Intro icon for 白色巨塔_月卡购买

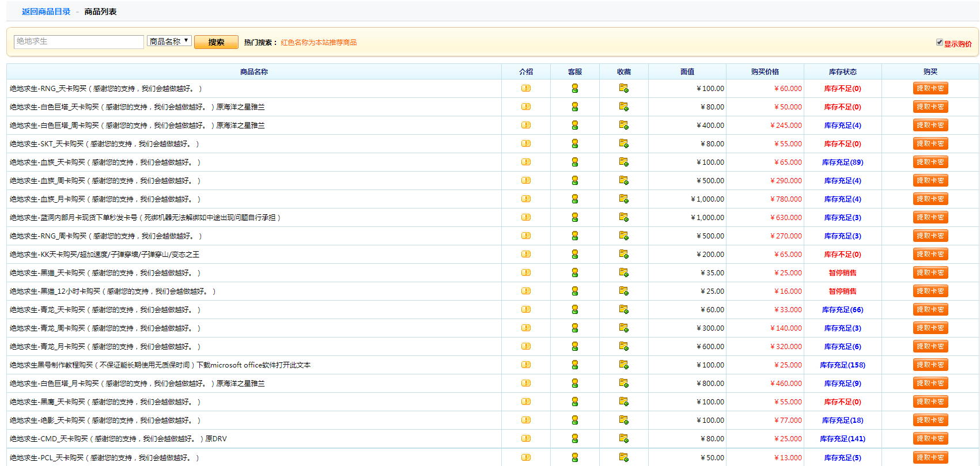526,383
